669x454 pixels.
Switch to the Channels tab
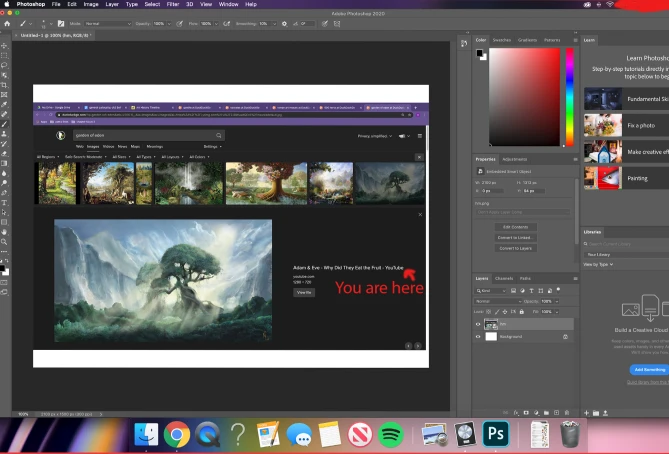[504, 279]
